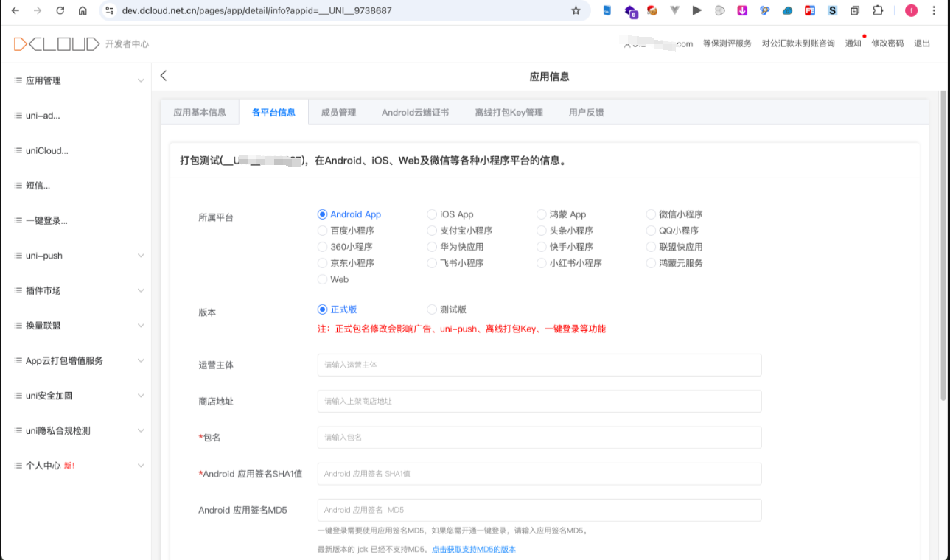Click the dark play-triangle extension icon
950x560 pixels.
pos(697,10)
